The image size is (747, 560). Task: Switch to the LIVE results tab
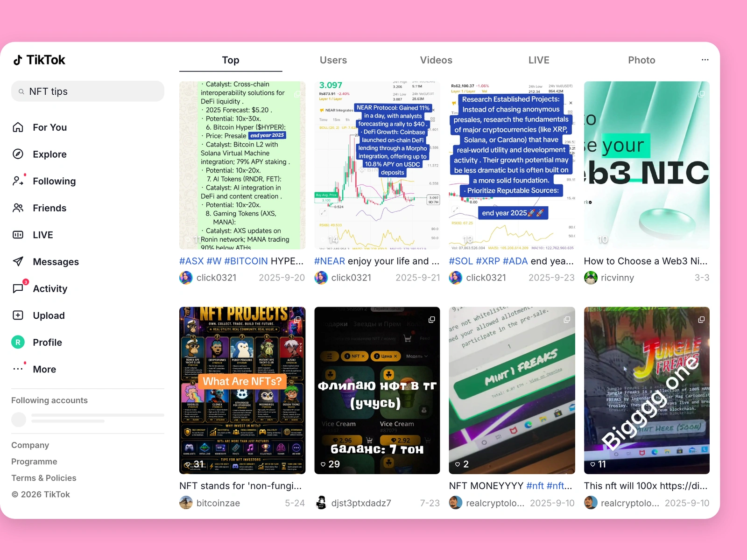coord(539,60)
